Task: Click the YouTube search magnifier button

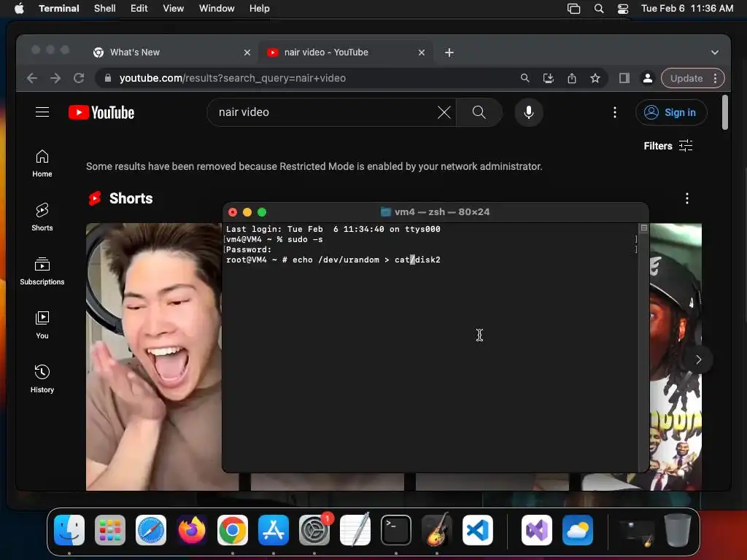Action: 479,112
